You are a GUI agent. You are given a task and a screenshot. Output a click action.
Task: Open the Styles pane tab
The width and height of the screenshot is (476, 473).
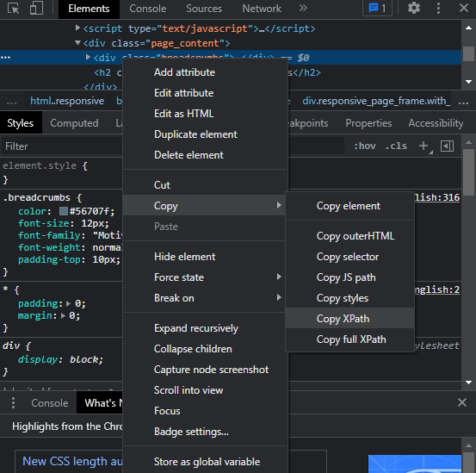(21, 123)
